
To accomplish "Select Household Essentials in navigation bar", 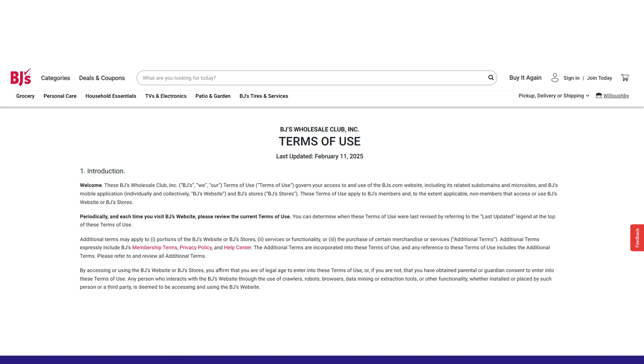I will click(x=111, y=96).
